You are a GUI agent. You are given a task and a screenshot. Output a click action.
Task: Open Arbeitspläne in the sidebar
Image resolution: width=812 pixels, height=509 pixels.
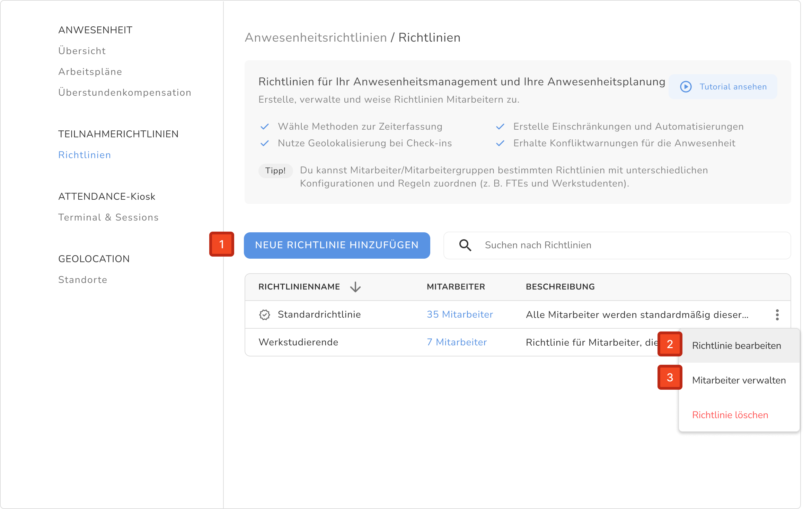click(90, 72)
